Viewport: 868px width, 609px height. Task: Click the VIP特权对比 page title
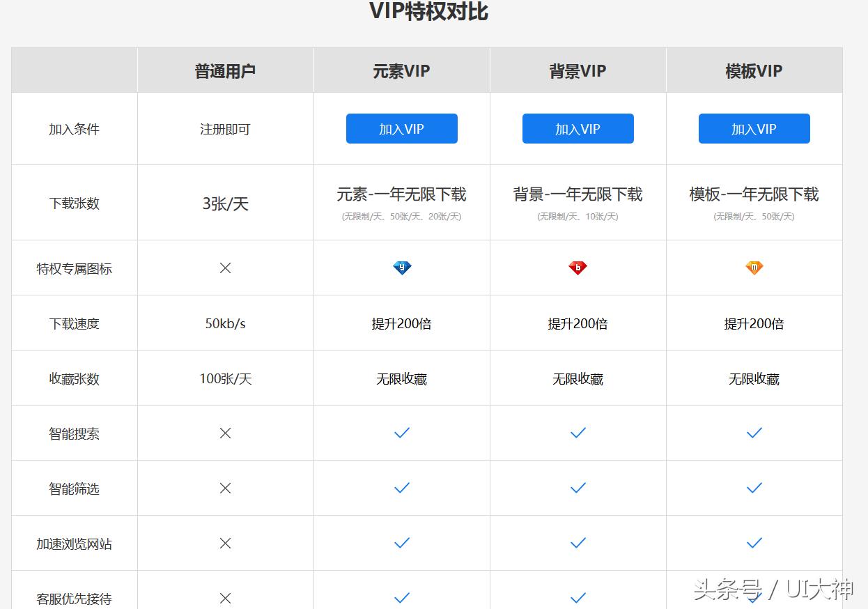pyautogui.click(x=428, y=12)
